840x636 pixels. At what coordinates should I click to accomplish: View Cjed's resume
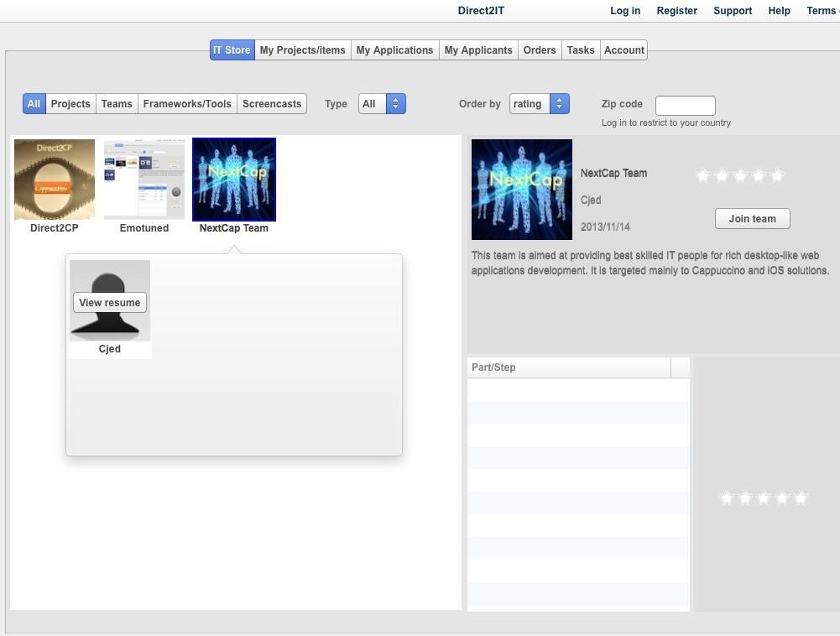coord(109,302)
